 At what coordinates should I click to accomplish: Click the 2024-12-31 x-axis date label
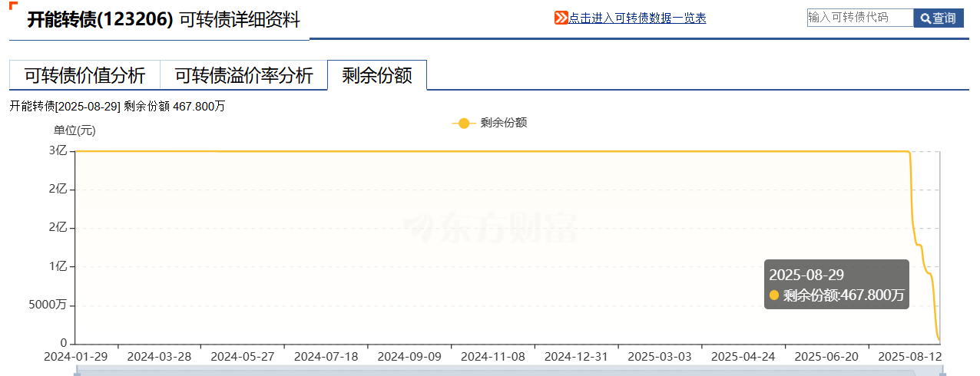(576, 357)
